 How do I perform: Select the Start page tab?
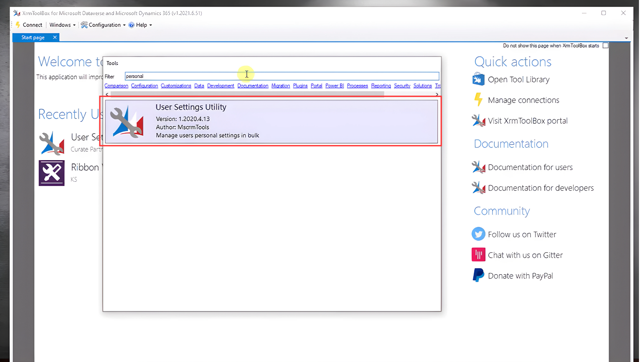(33, 38)
